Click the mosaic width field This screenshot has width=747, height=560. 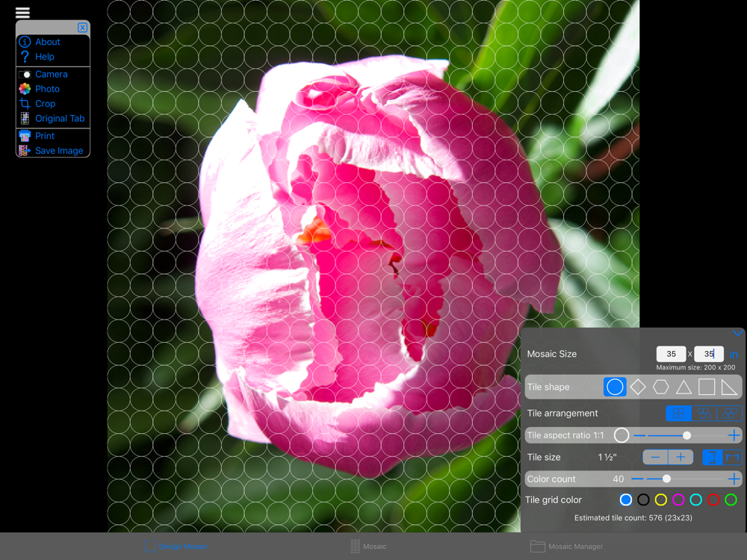pos(671,354)
